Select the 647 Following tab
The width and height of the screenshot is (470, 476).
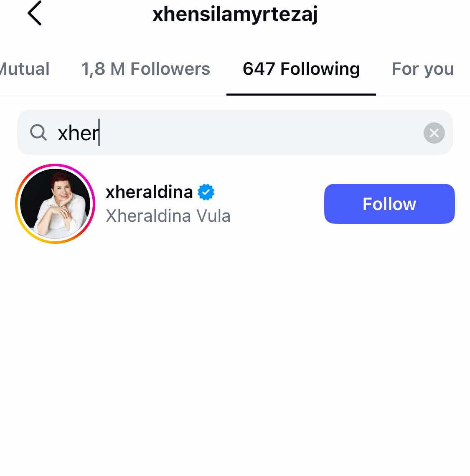[x=301, y=68]
